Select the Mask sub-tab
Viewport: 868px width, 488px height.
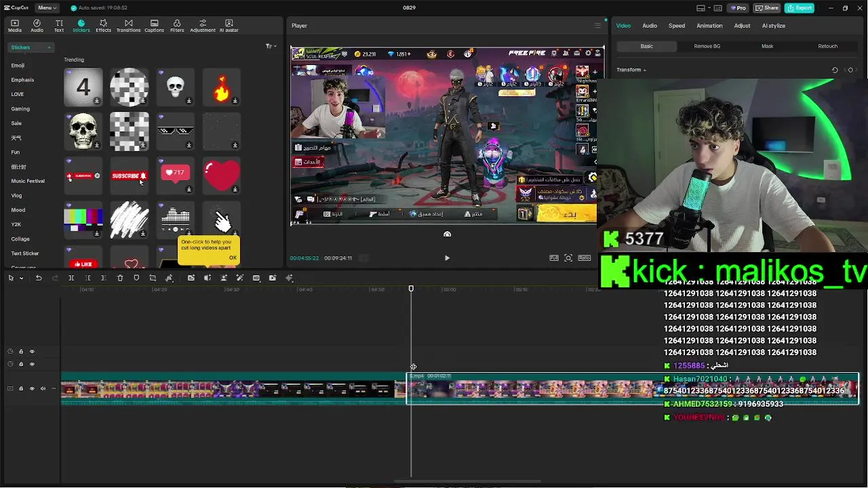[767, 46]
